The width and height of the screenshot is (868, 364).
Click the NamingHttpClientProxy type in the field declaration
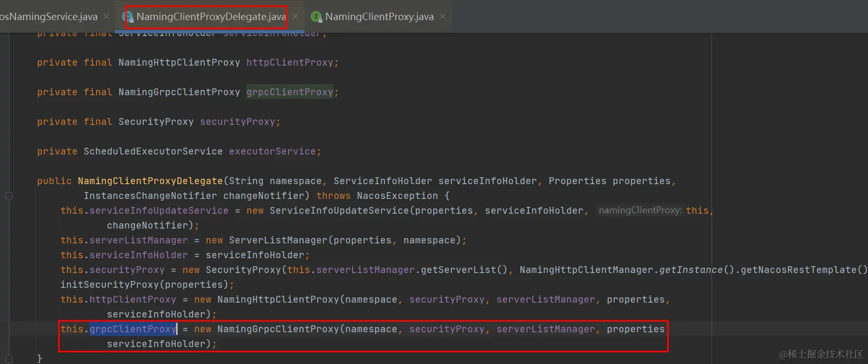click(179, 62)
